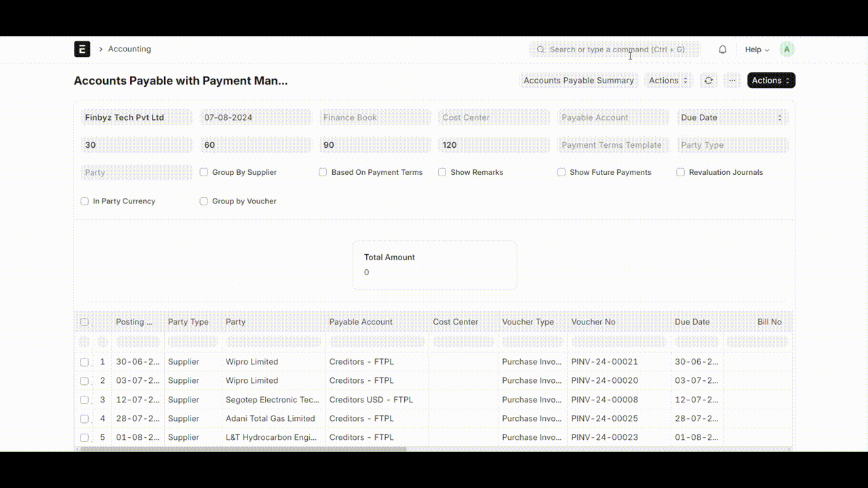Edit ageing range field 60
Viewport: 868px width, 488px height.
pos(256,145)
